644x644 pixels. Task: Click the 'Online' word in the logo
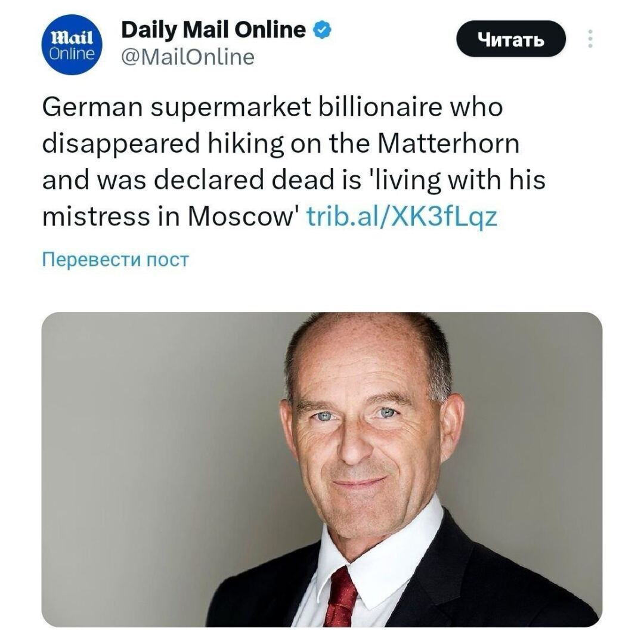pos(72,54)
